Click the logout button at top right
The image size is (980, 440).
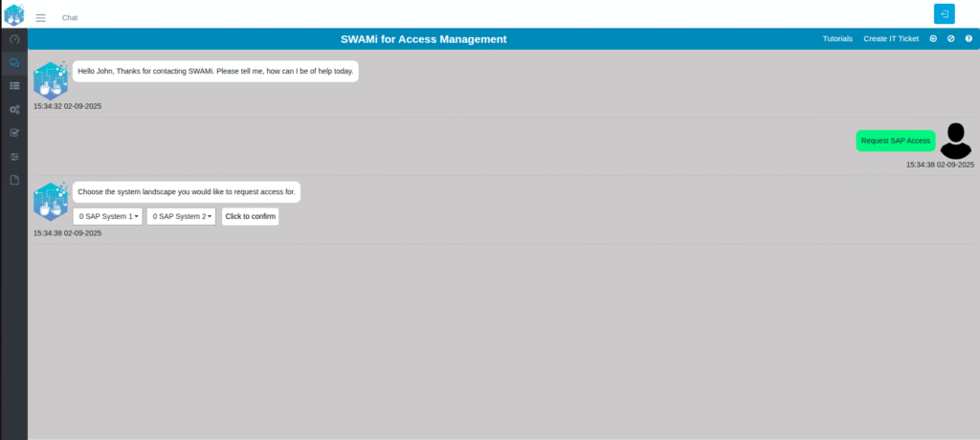(944, 13)
